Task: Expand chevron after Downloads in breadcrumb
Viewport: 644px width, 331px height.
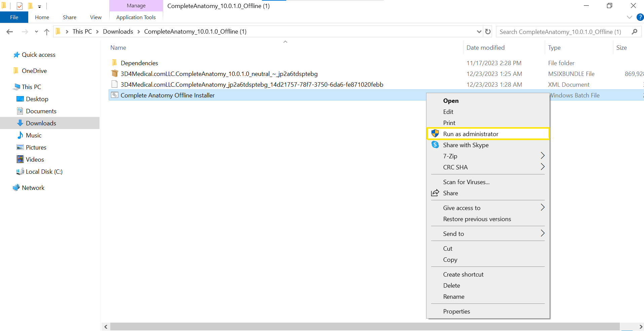Action: (x=139, y=32)
